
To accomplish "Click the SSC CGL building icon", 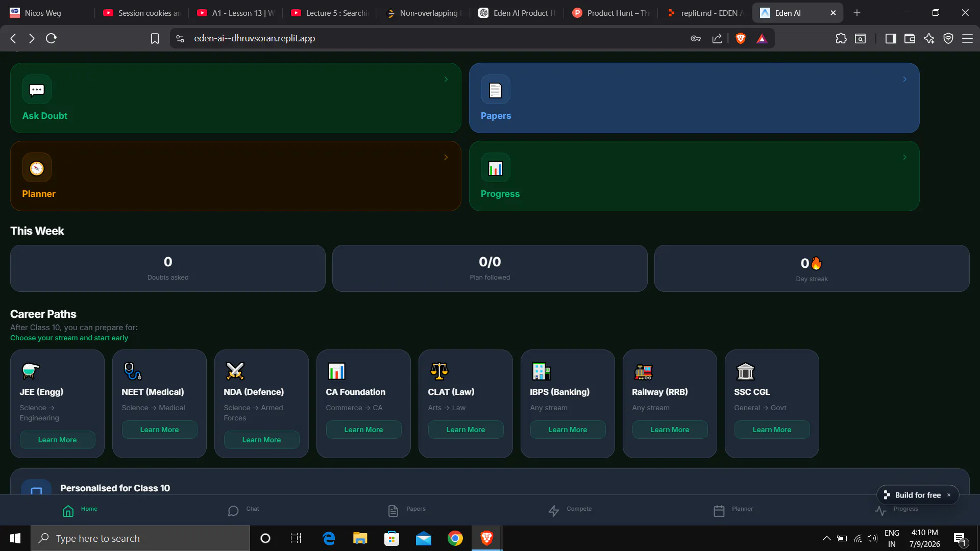I will point(745,371).
